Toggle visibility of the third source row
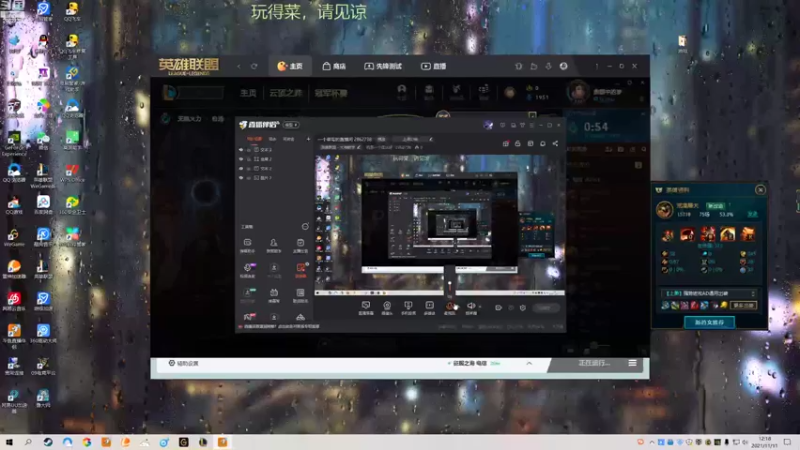The height and width of the screenshot is (450, 800). pos(241,168)
